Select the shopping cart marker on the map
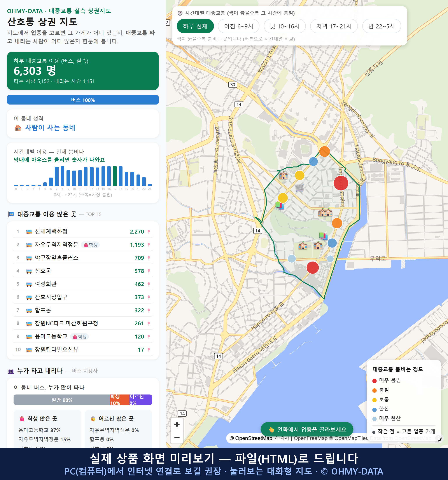The image size is (448, 480). tap(299, 188)
